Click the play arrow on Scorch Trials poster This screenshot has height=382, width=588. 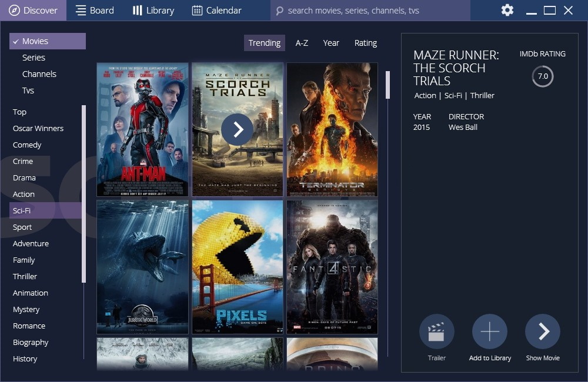pyautogui.click(x=237, y=129)
